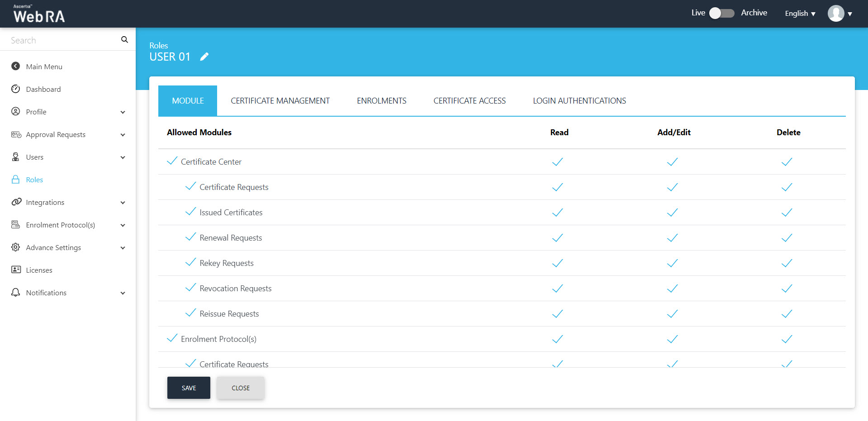Uncheck Certificate Center allowed module
The width and height of the screenshot is (868, 421).
tap(172, 161)
